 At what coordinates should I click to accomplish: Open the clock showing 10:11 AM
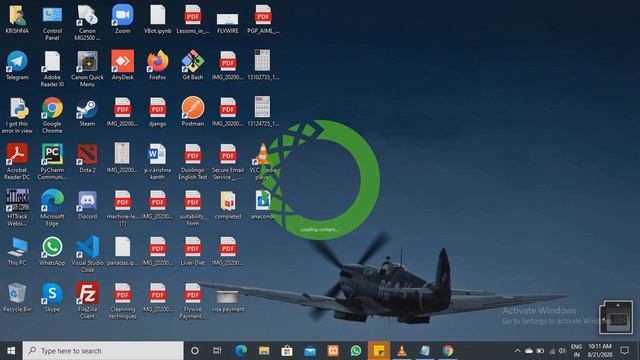[x=600, y=351]
